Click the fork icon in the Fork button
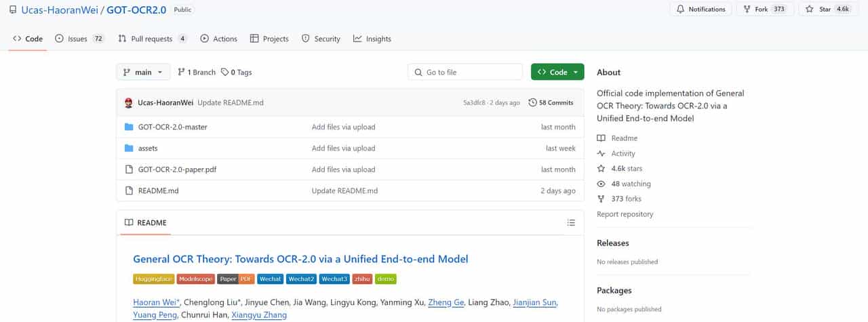Screen dimensions: 868x322 pyautogui.click(x=747, y=9)
